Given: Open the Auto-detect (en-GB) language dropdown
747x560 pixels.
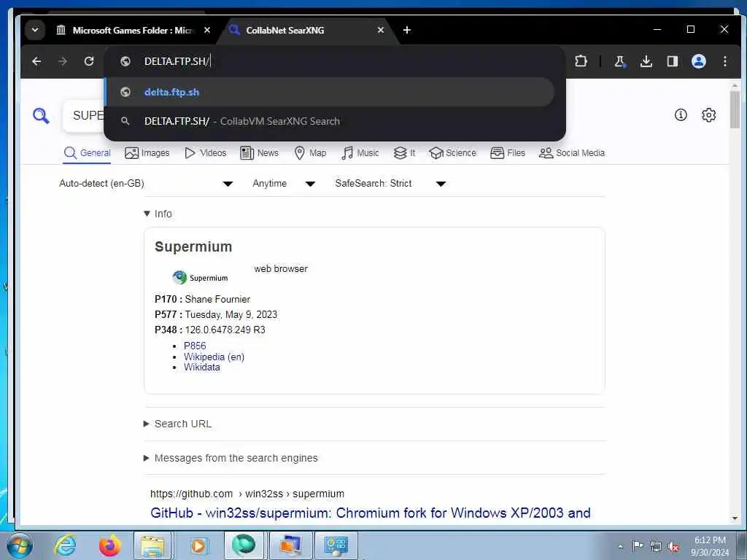Looking at the screenshot, I should point(146,183).
